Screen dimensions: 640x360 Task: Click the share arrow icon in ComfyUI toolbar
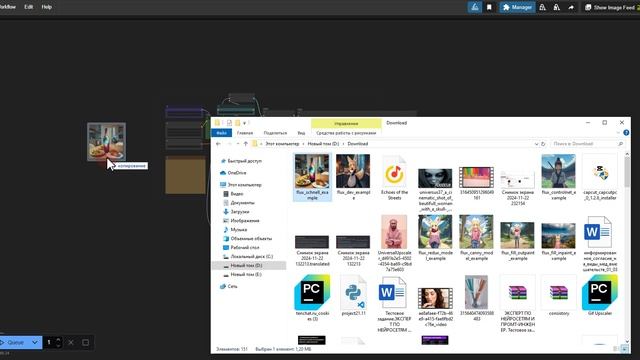pos(571,7)
